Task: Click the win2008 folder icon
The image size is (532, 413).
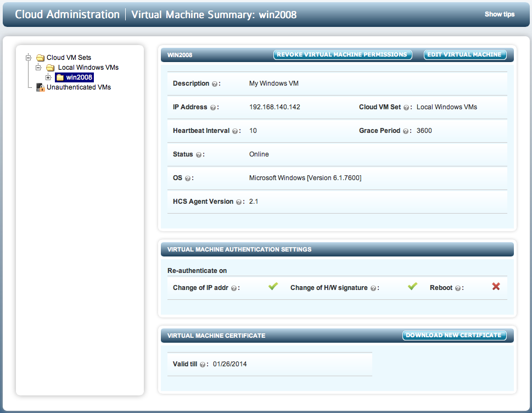Action: (60, 77)
